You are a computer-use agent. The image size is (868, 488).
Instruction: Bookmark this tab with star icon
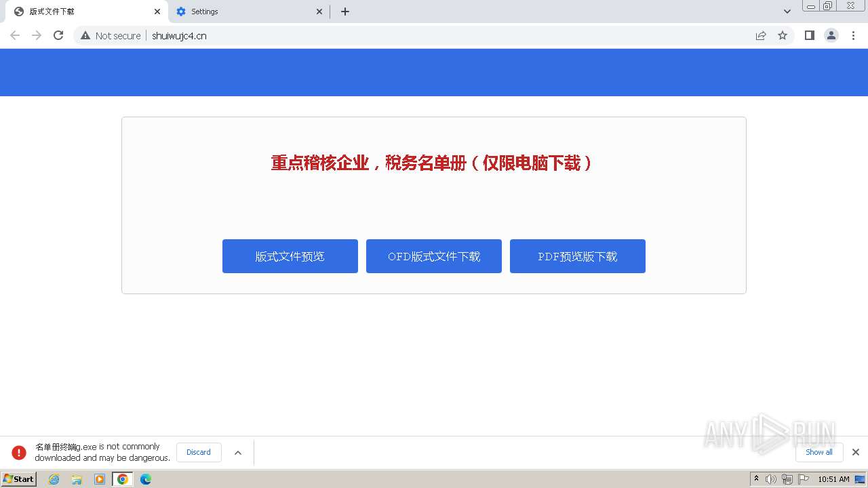783,35
